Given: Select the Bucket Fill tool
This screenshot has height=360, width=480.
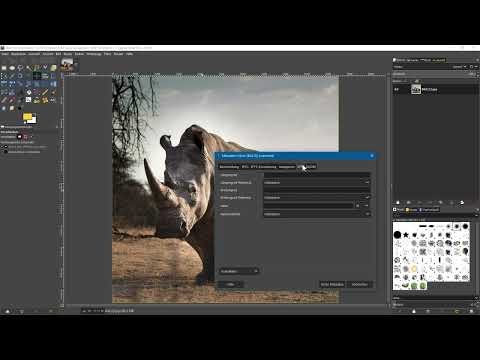Looking at the screenshot, I should click(29, 92).
